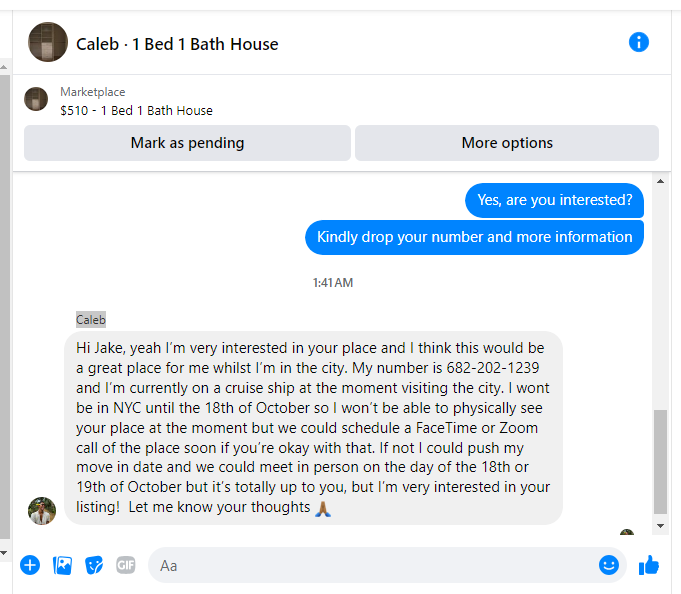The width and height of the screenshot is (681, 594).
Task: Open the sticker picker icon
Action: pyautogui.click(x=94, y=565)
